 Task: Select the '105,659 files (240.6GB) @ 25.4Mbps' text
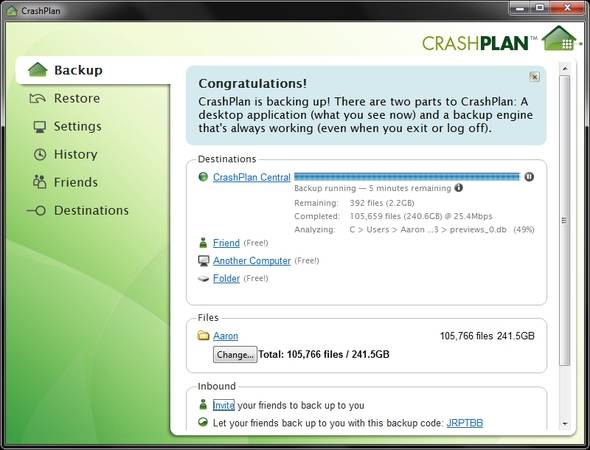pyautogui.click(x=421, y=216)
